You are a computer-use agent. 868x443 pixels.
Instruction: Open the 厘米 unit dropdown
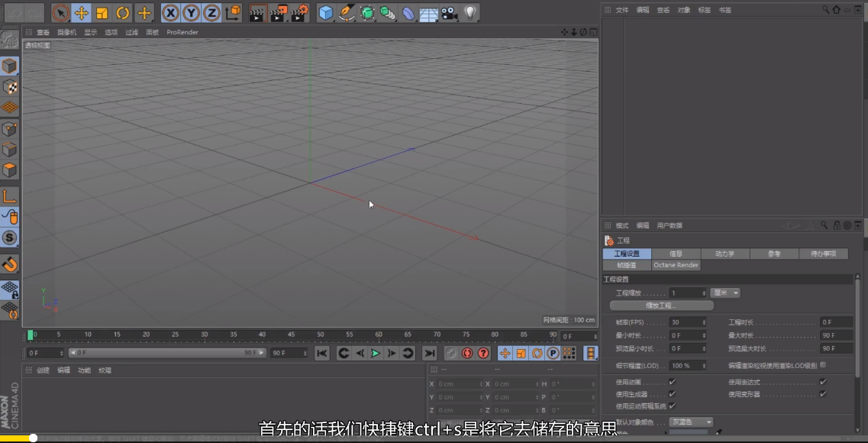[x=725, y=293]
